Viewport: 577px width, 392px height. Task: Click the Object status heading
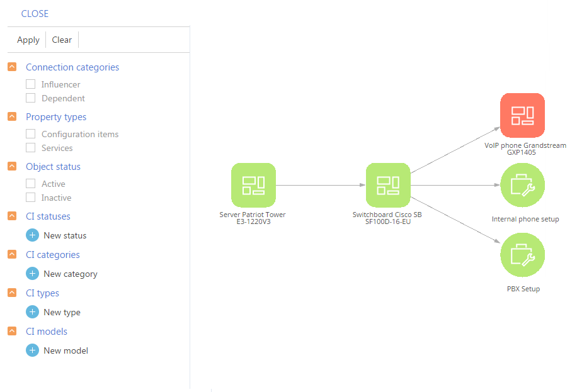click(x=53, y=167)
